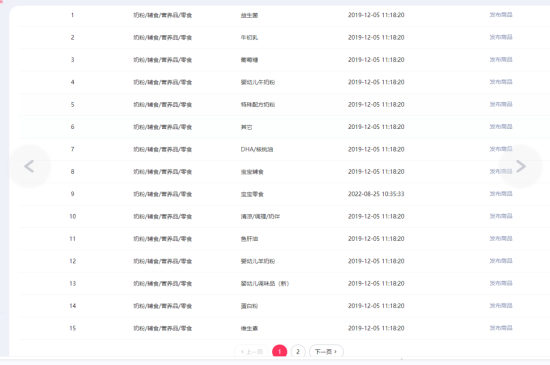Click the category name cell in row 10
The width and height of the screenshot is (550, 365).
coord(260,217)
